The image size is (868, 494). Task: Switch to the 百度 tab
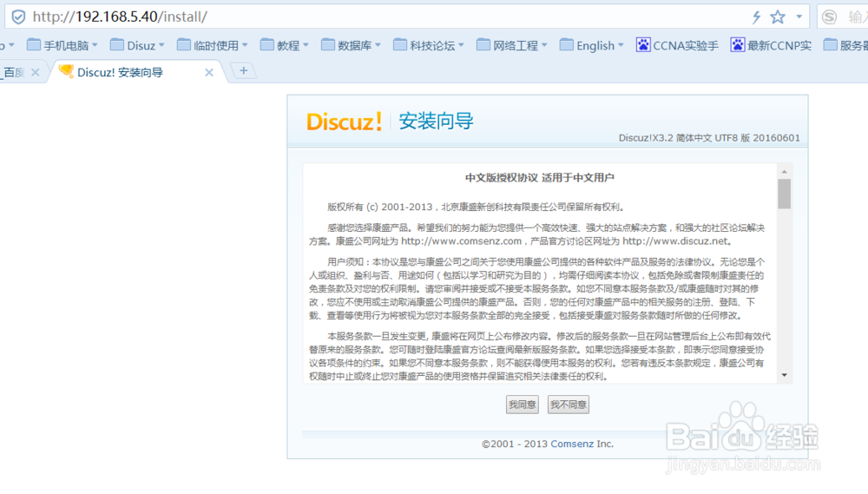point(14,73)
